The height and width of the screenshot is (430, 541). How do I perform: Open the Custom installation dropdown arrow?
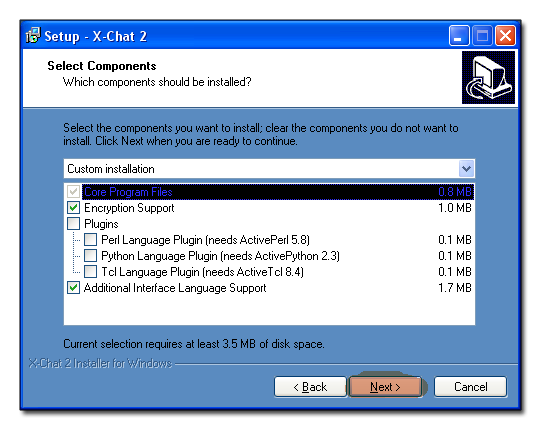[466, 169]
